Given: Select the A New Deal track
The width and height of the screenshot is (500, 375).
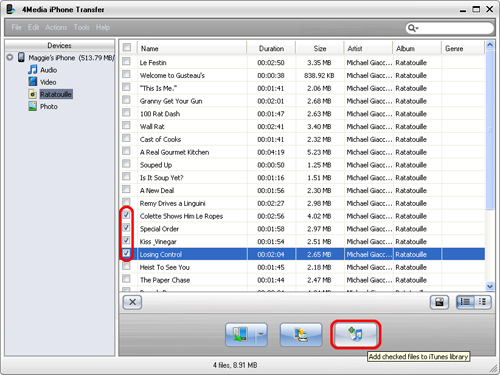Looking at the screenshot, I should tap(302, 190).
